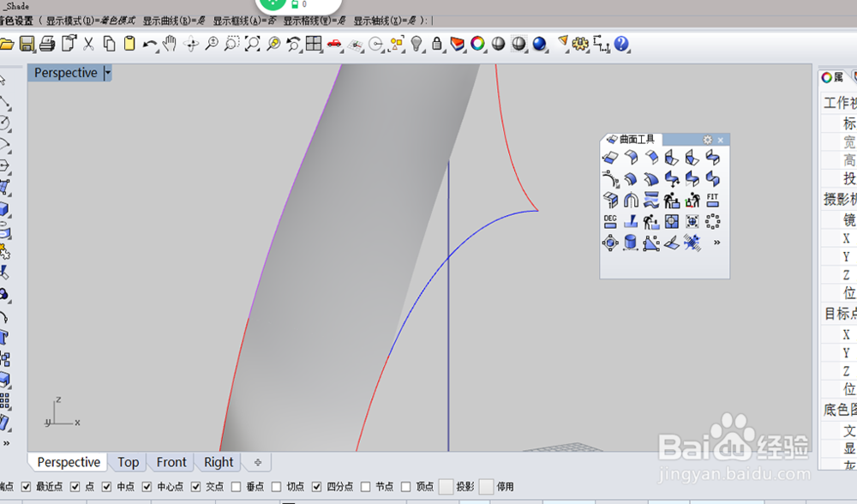
Task: Click the blue render sphere icon
Action: pyautogui.click(x=539, y=44)
